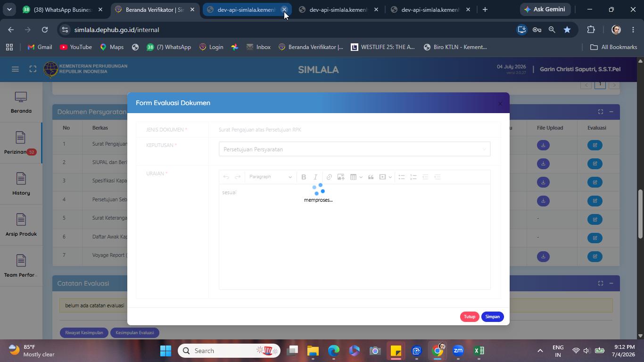The image size is (644, 362).
Task: Open Perizinan in the sidebar
Action: pyautogui.click(x=21, y=143)
